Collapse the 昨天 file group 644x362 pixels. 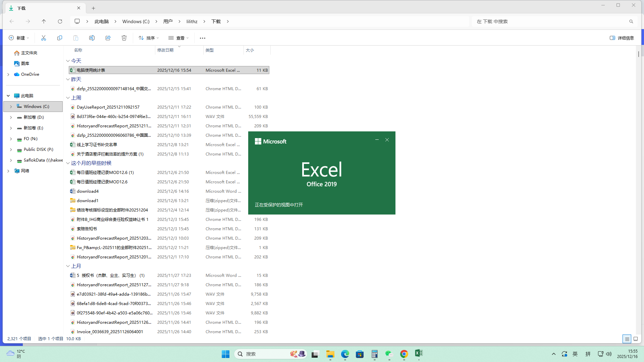click(68, 79)
